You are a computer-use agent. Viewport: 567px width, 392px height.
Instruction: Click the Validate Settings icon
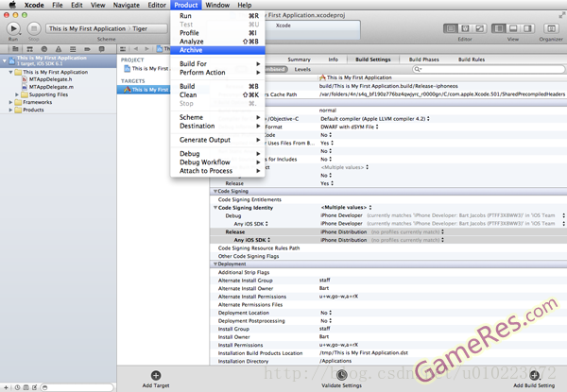[x=342, y=375]
